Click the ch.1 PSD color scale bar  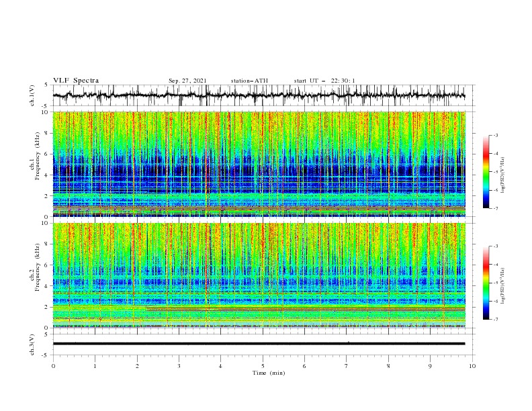(x=486, y=172)
